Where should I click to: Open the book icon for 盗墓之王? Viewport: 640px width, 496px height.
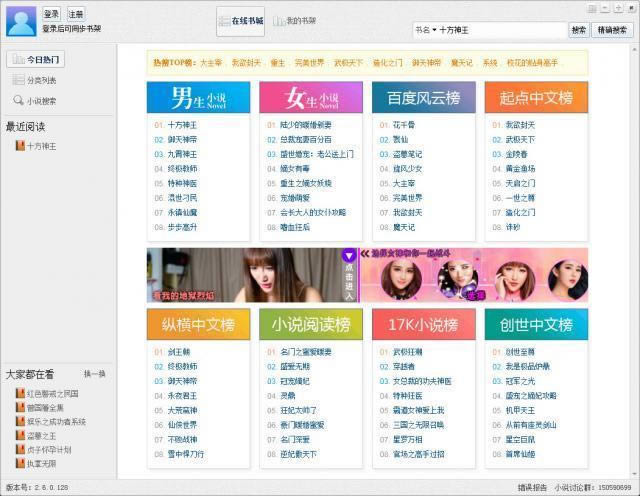20,435
